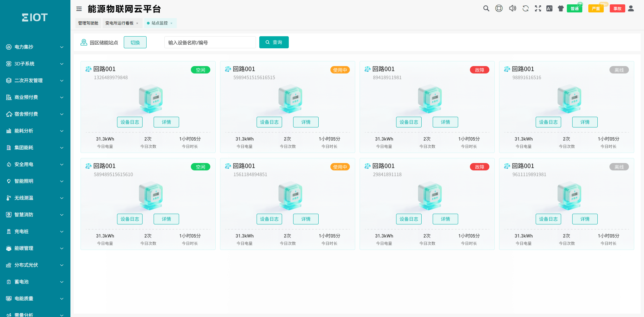Image resolution: width=644 pixels, height=317 pixels.
Task: Click the device name search input field
Action: [210, 43]
